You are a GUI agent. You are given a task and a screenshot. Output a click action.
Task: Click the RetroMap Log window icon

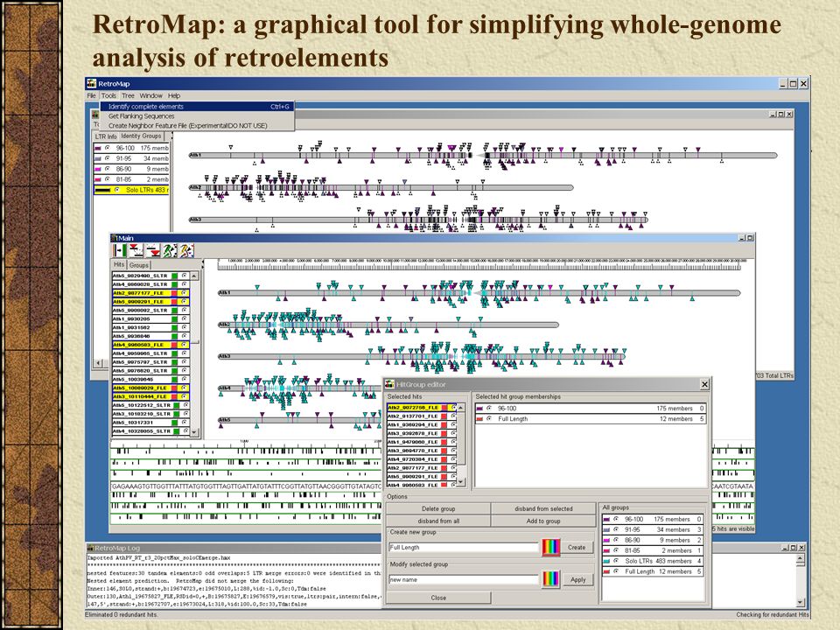point(90,548)
